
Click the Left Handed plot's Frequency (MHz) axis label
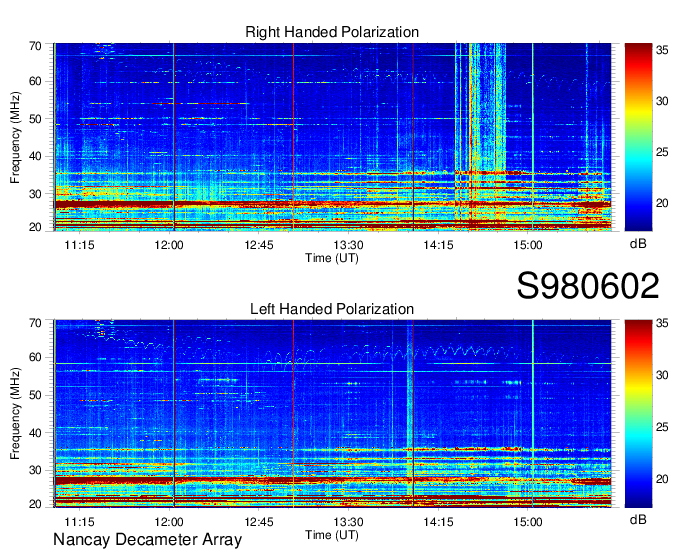15,414
